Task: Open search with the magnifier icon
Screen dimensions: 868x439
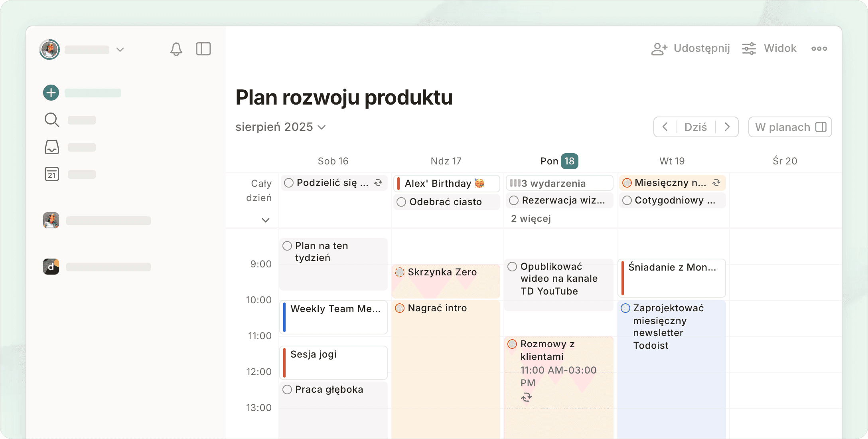Action: [x=51, y=120]
